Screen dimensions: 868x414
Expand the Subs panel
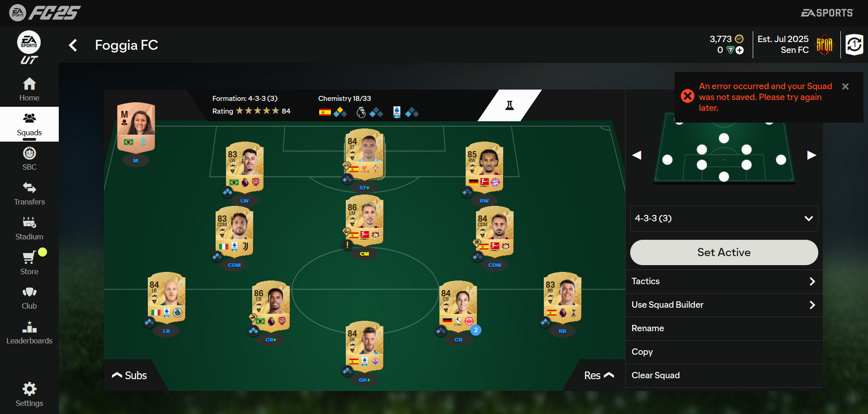pyautogui.click(x=129, y=375)
